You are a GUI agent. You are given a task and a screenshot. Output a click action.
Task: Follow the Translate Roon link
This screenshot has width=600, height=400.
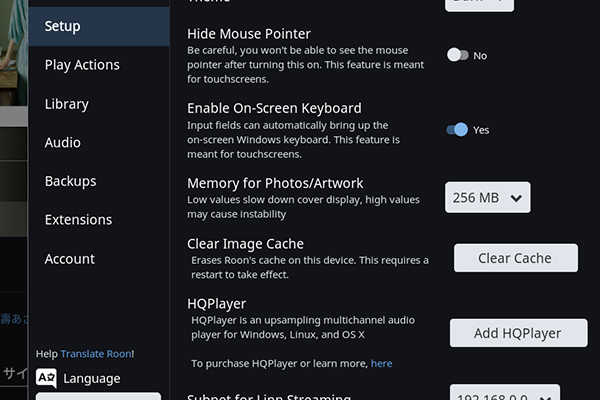tap(97, 354)
